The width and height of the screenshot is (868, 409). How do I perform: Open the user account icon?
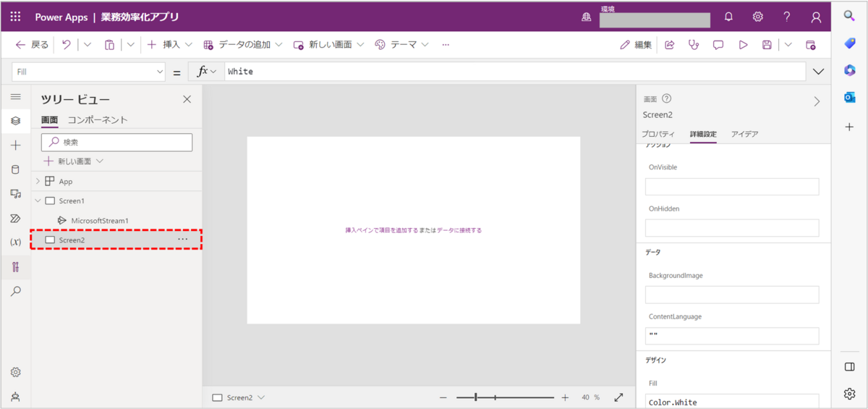(x=816, y=17)
